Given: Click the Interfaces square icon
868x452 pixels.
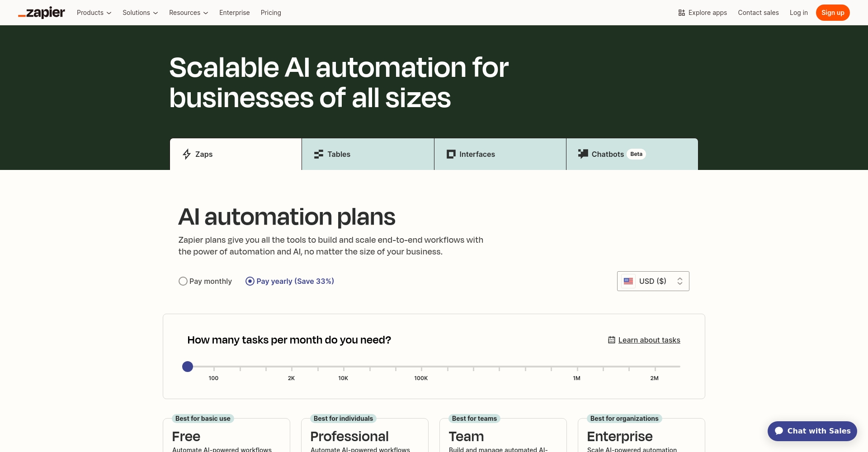Looking at the screenshot, I should point(451,154).
